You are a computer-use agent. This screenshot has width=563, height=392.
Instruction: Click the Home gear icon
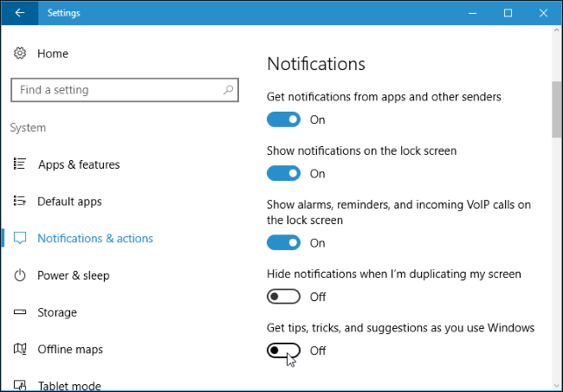20,54
